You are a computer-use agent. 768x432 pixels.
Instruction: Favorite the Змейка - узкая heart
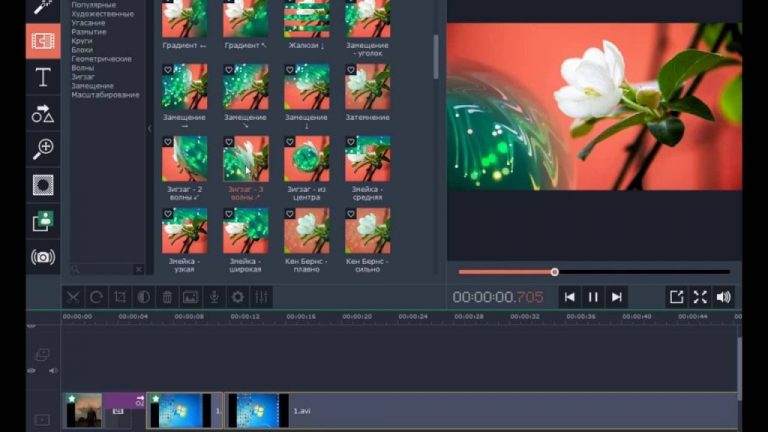[168, 214]
